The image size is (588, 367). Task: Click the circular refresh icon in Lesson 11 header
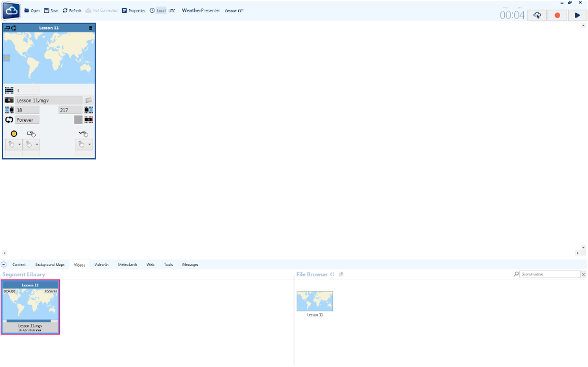click(x=14, y=28)
